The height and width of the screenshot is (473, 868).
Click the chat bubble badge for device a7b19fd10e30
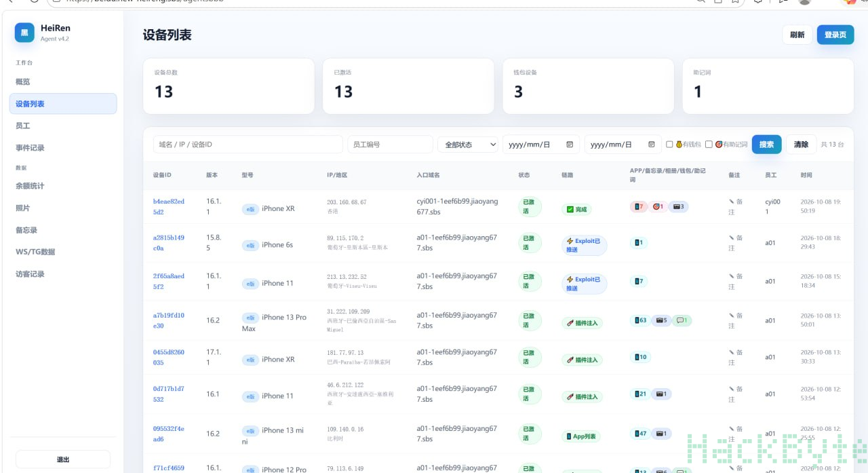point(683,320)
